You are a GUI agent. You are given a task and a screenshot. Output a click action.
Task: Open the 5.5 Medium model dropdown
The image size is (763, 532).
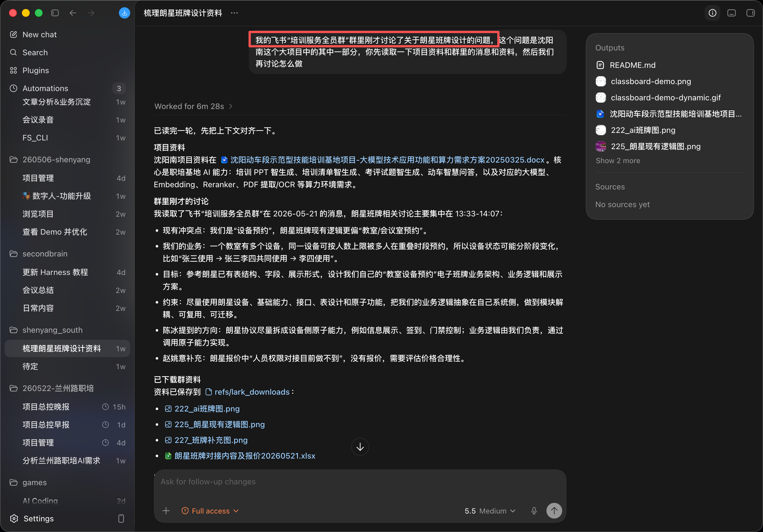pos(490,511)
